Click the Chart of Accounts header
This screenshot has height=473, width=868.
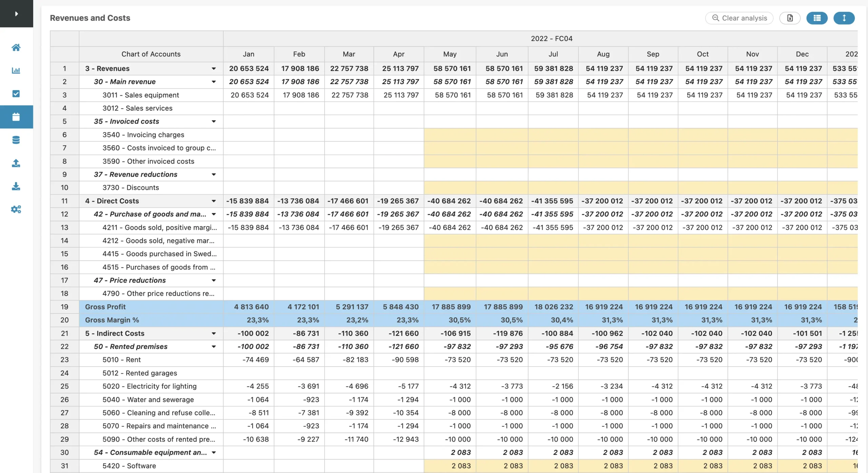tap(151, 54)
